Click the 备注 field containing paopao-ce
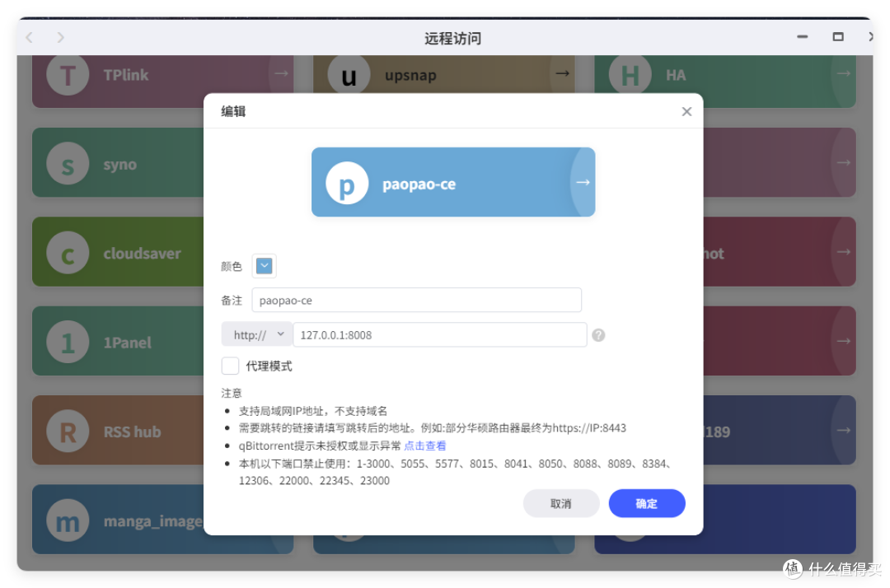This screenshot has width=890, height=588. [x=417, y=300]
